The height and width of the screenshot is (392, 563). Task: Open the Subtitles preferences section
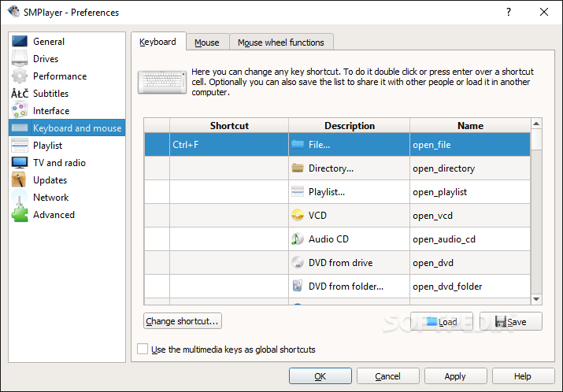coord(67,94)
